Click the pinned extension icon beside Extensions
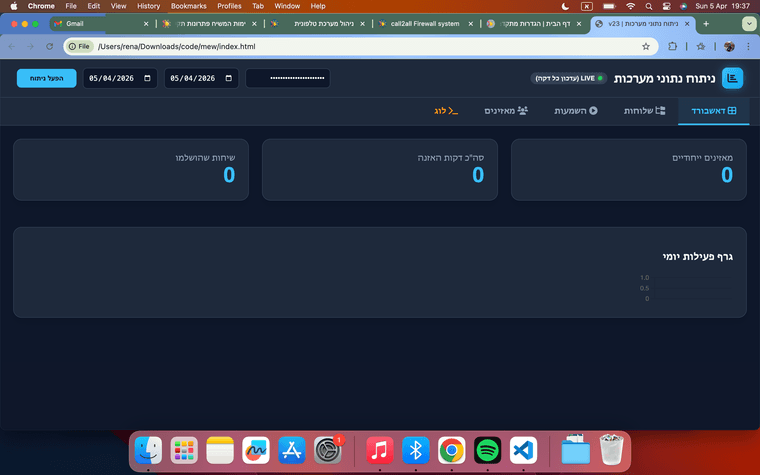Image resolution: width=760 pixels, height=475 pixels. click(x=701, y=47)
